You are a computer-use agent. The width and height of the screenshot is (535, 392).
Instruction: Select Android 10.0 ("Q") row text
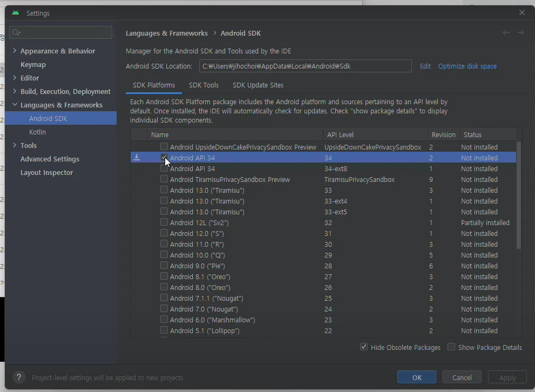[198, 255]
